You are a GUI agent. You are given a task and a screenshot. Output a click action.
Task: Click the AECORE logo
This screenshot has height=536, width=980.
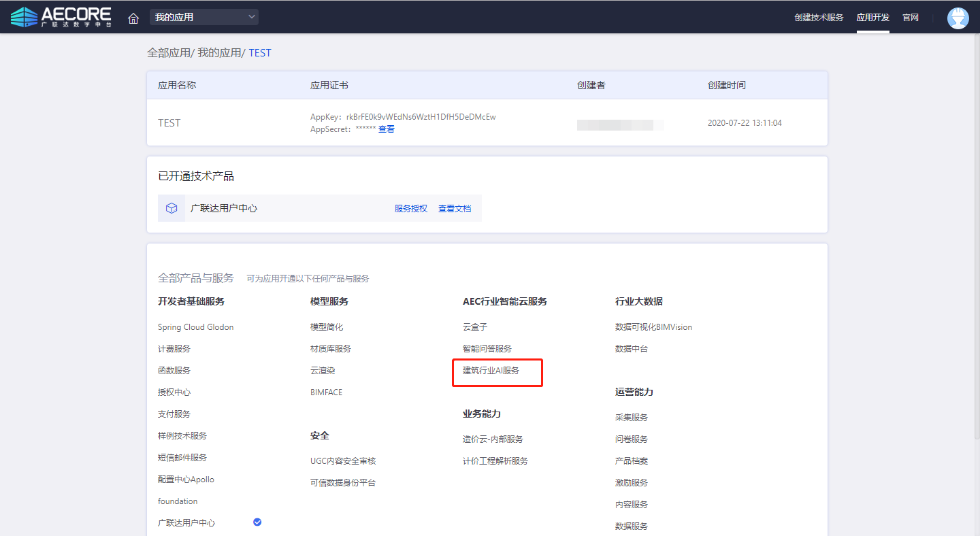coord(61,17)
